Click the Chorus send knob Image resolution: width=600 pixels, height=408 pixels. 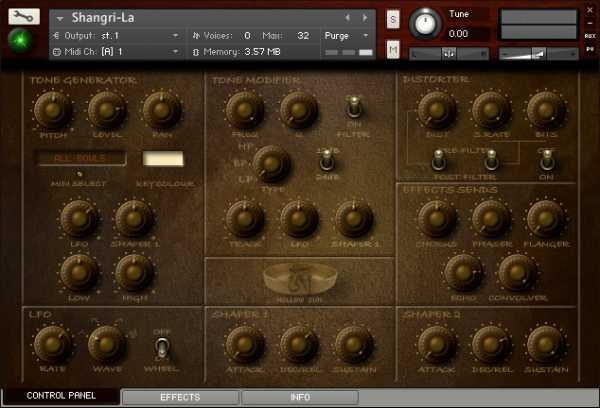(x=437, y=219)
